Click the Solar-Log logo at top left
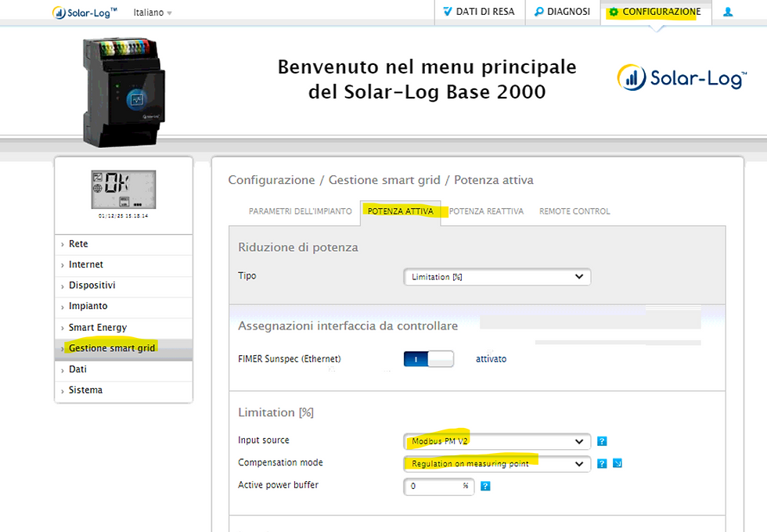This screenshot has width=767, height=532. 85,13
